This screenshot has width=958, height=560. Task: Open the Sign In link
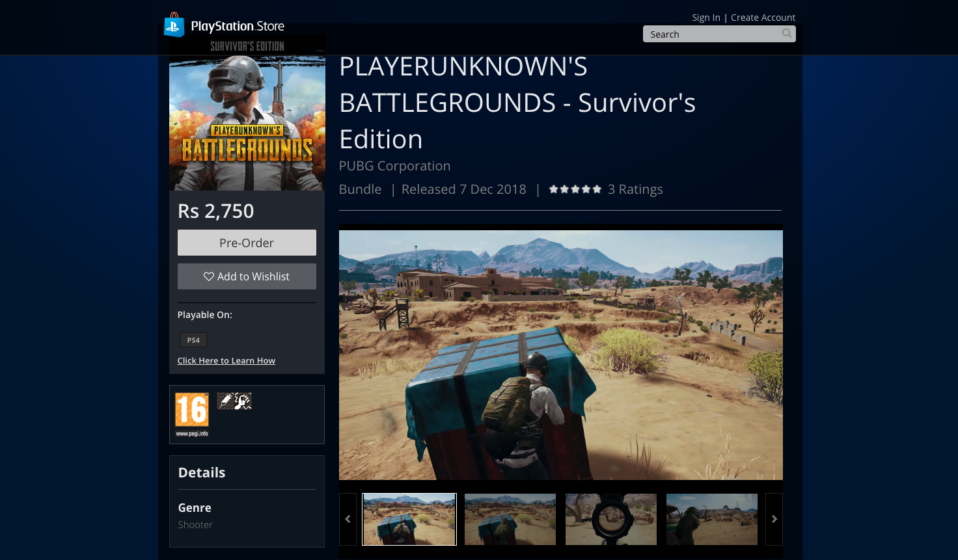(x=705, y=18)
